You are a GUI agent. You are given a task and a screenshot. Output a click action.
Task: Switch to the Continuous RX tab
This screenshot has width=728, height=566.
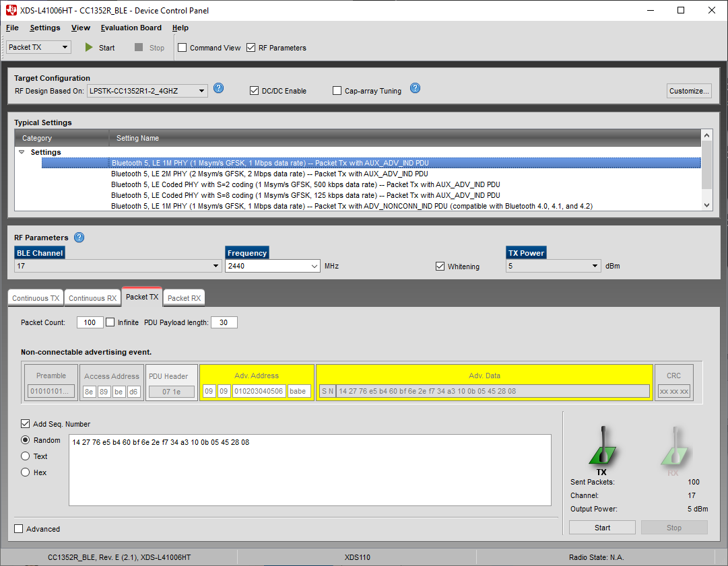pyautogui.click(x=92, y=298)
